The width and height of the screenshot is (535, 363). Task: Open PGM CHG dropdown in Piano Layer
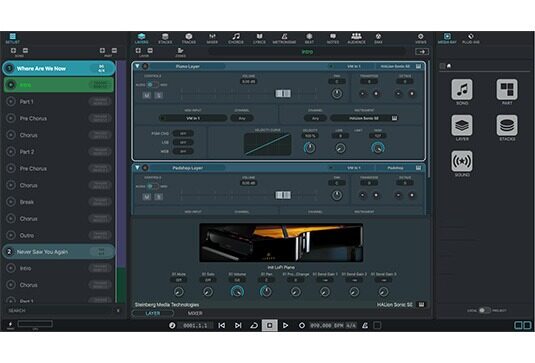click(183, 133)
